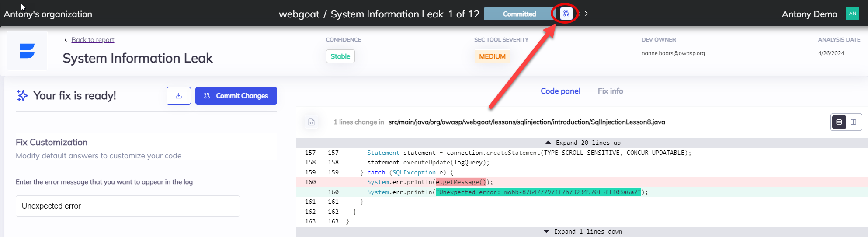Switch to split side-by-side diff view
Image resolution: width=868 pixels, height=237 pixels.
pos(853,122)
